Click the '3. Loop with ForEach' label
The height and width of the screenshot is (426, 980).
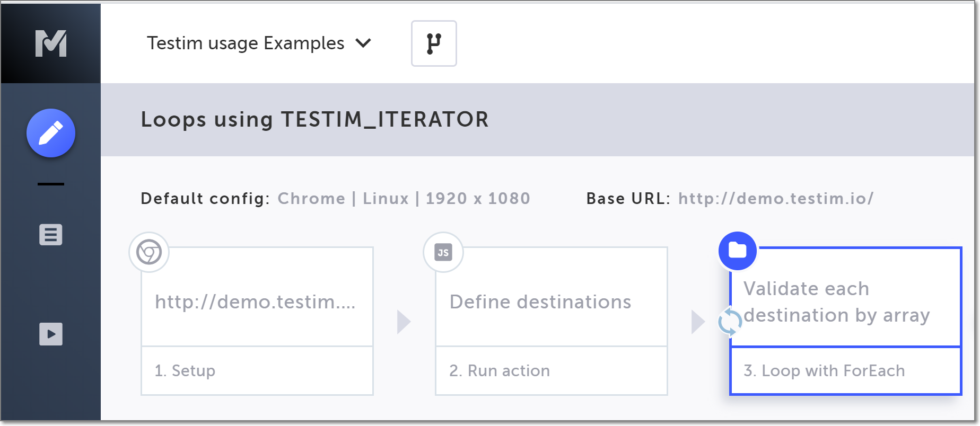(x=824, y=370)
